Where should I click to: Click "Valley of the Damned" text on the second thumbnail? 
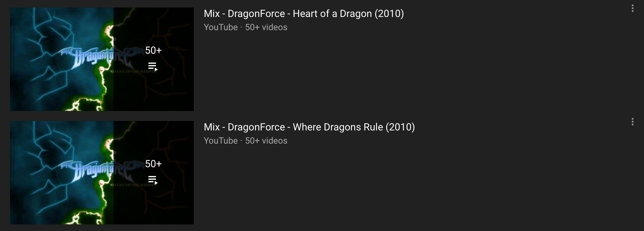tap(132, 185)
